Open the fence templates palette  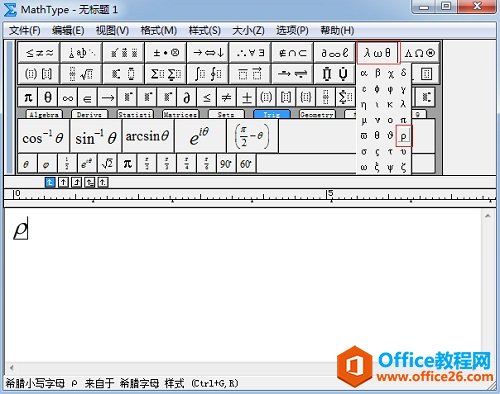(x=39, y=74)
